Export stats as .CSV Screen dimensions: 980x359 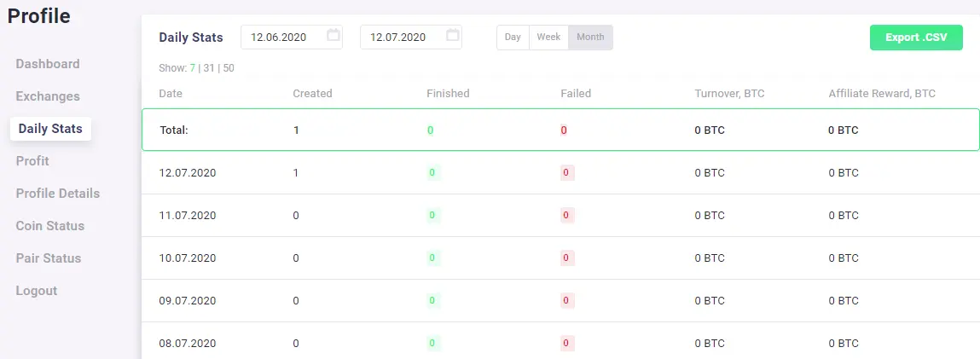click(916, 38)
